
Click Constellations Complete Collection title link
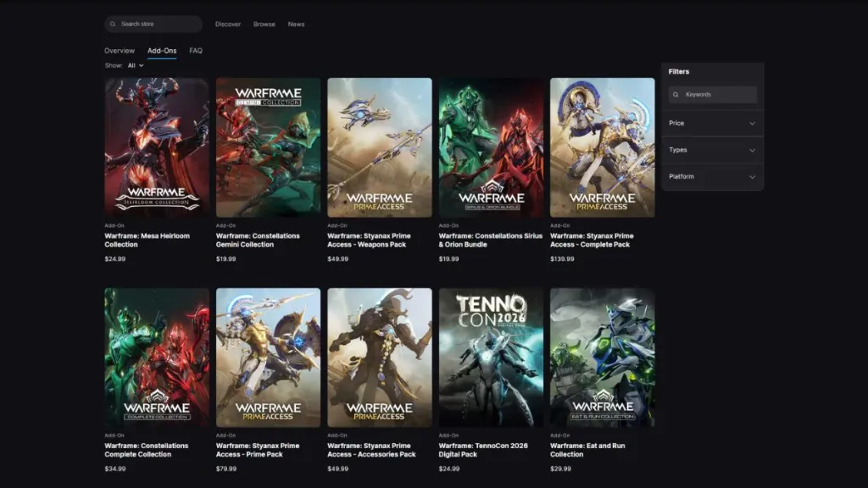point(147,450)
